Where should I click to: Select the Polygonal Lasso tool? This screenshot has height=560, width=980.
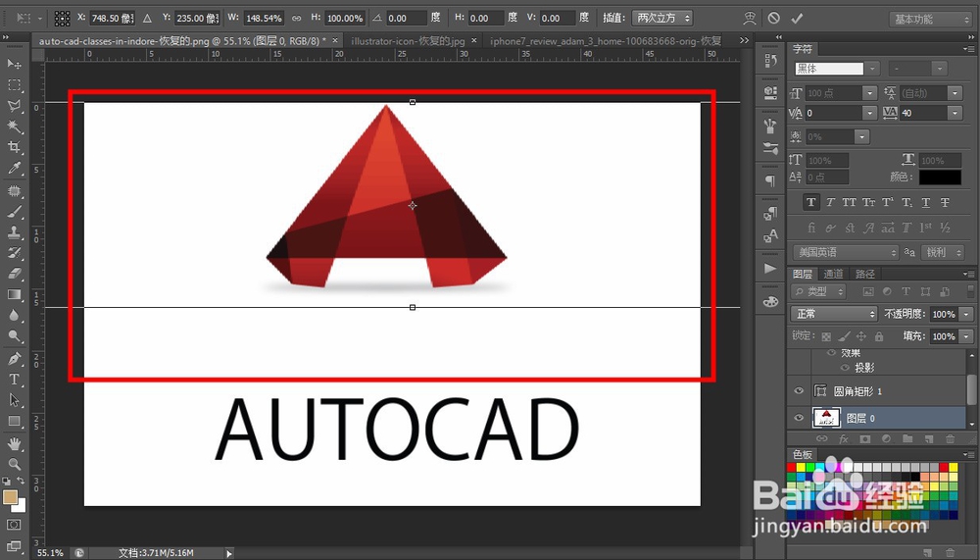pos(14,105)
